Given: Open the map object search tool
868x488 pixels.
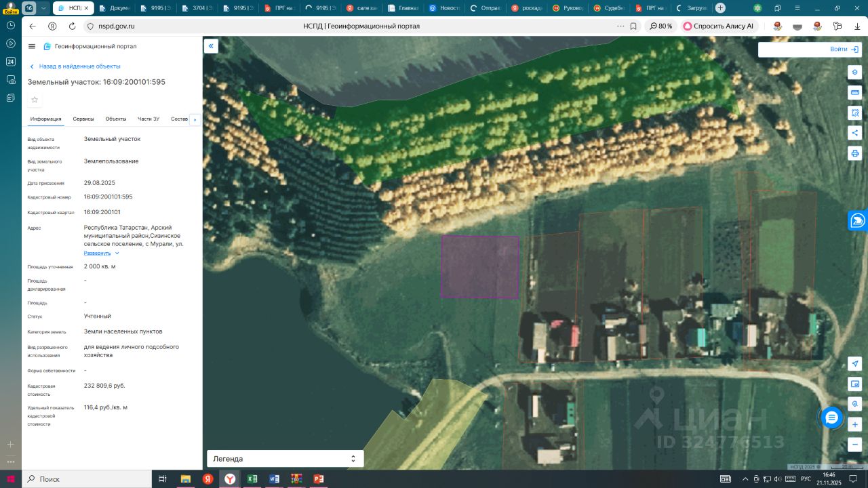Looking at the screenshot, I should coord(855,404).
